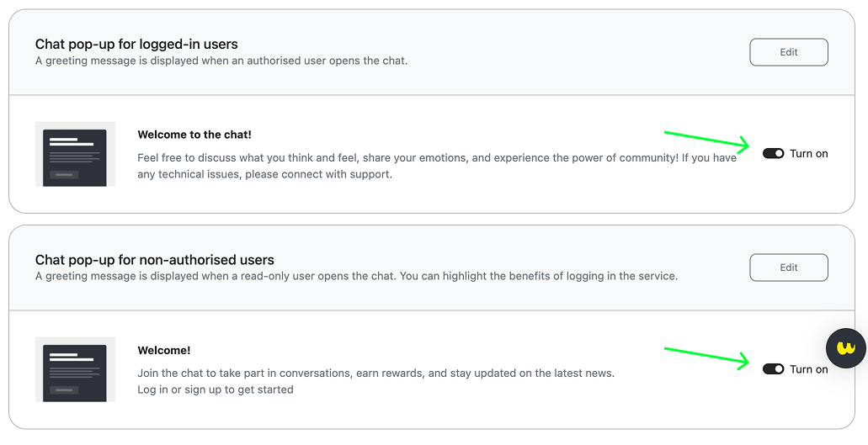Click "Log in or sign up to get started"

pyautogui.click(x=216, y=389)
